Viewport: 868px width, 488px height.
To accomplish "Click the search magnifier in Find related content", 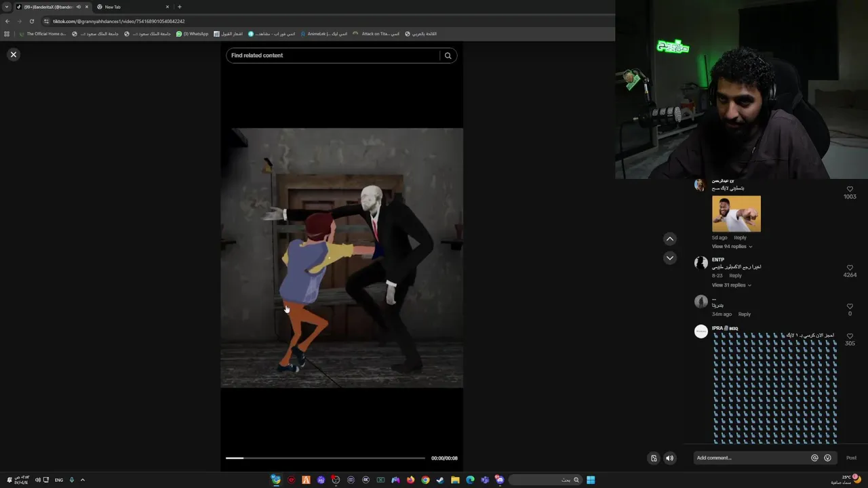I will coord(448,56).
